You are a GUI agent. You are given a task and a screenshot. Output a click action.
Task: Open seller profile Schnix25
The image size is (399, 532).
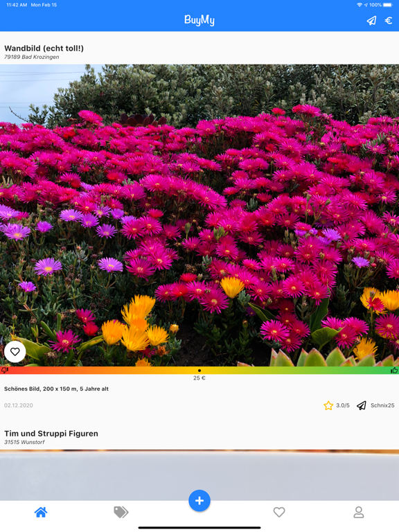click(x=382, y=405)
